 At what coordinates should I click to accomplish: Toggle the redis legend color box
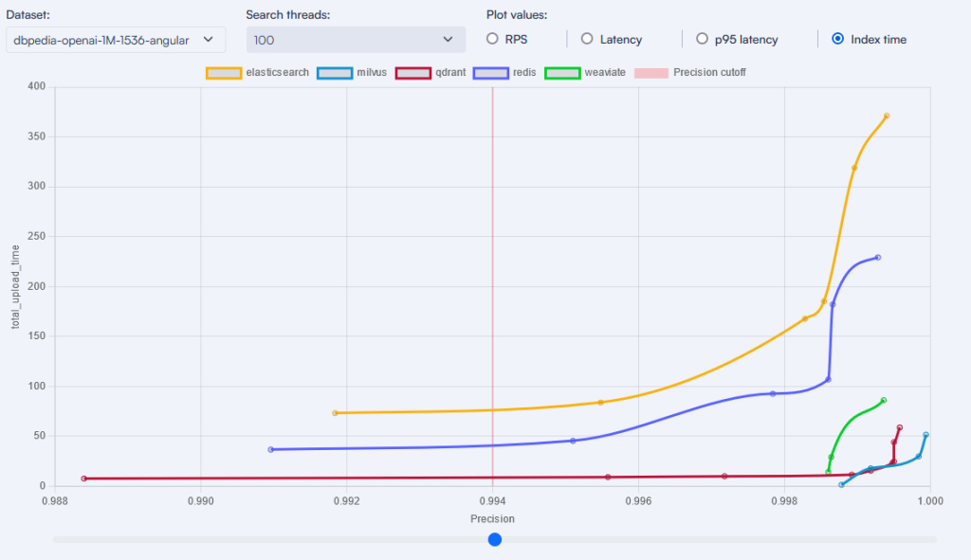tap(491, 72)
